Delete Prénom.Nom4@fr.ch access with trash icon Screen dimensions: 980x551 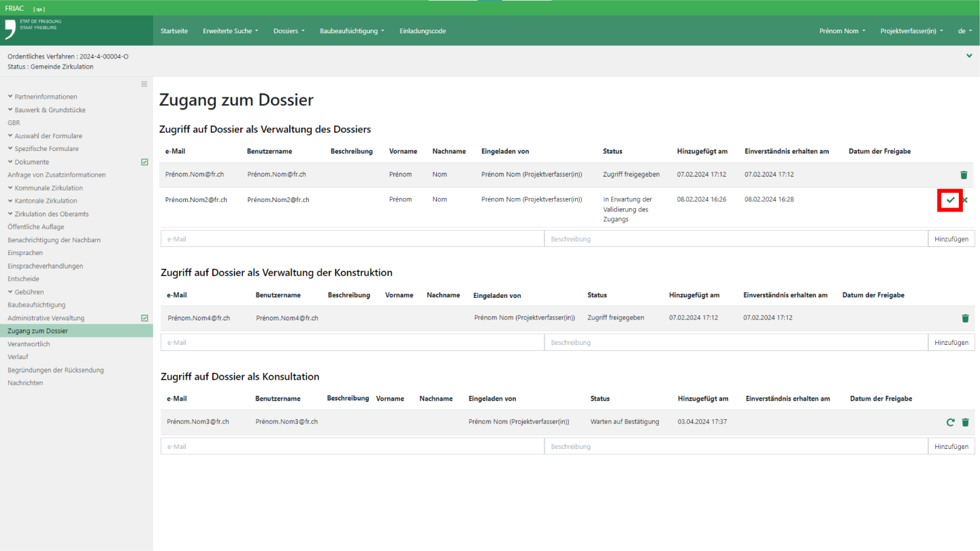point(965,318)
